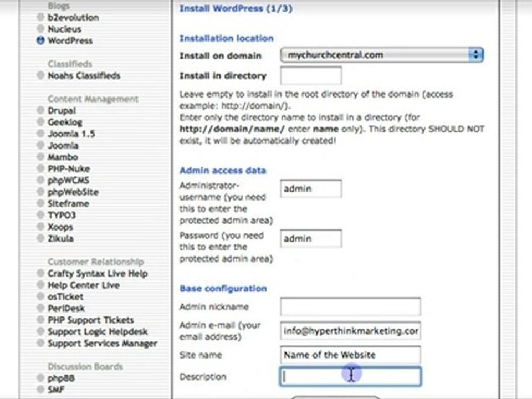Open the Siteframe installer link
This screenshot has width=532, height=399.
68,203
